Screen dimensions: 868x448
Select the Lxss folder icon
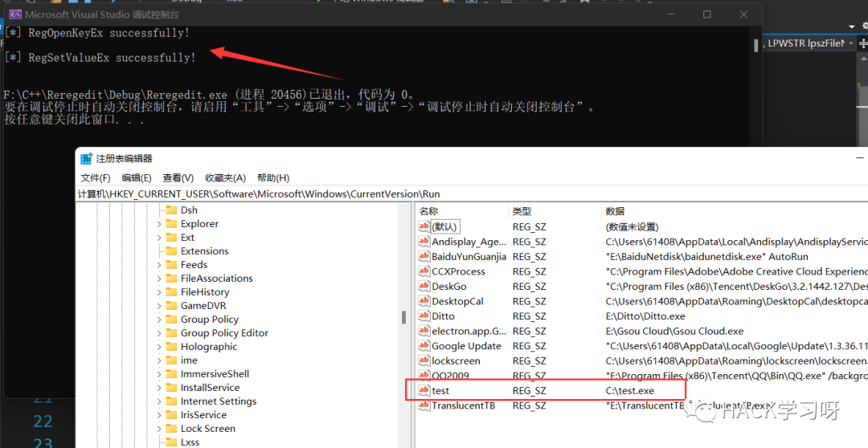(x=171, y=442)
